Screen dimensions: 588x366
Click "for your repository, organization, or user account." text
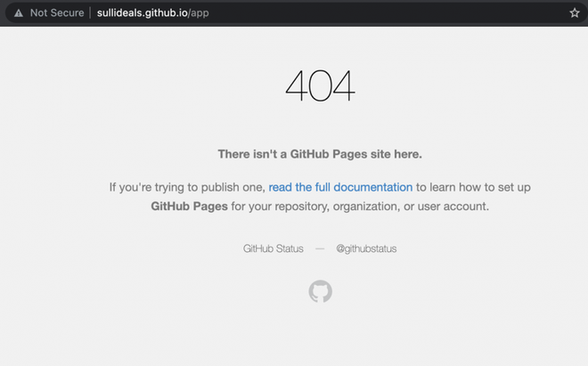[360, 207]
